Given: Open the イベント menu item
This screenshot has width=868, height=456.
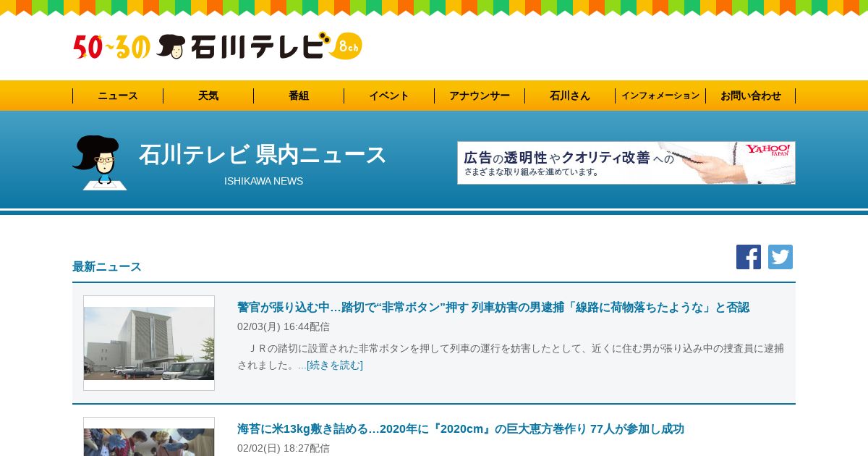Looking at the screenshot, I should [x=389, y=96].
